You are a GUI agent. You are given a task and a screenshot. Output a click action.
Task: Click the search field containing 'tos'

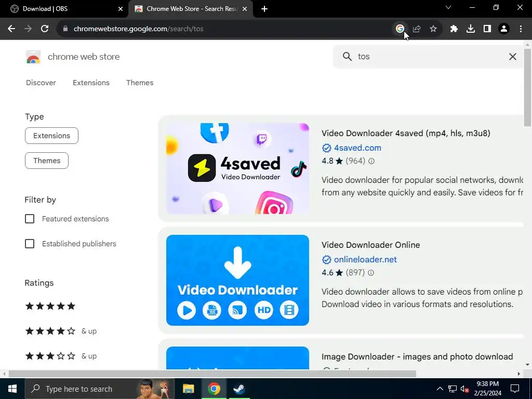[428, 56]
